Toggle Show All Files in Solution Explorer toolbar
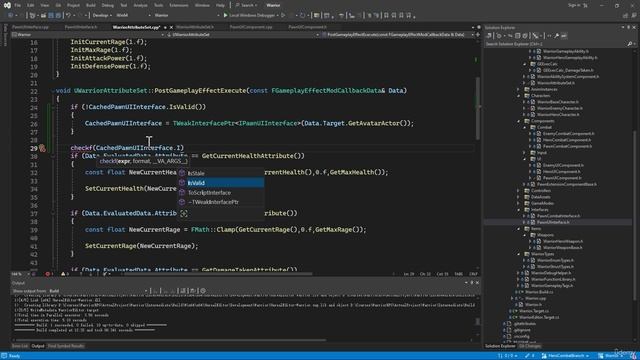 click(x=525, y=36)
